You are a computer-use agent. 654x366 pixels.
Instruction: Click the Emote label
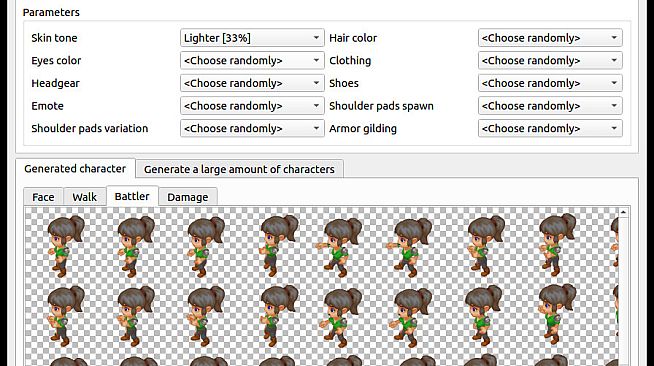point(48,106)
